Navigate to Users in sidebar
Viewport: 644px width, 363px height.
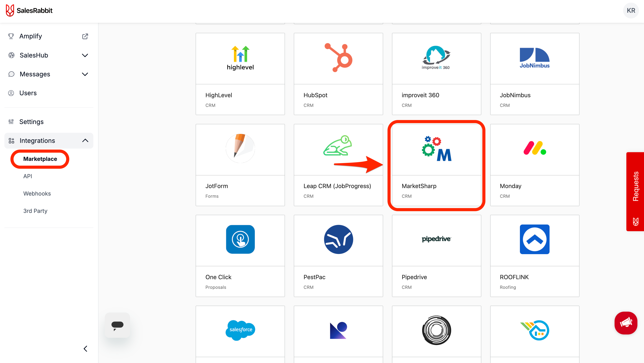tap(28, 93)
